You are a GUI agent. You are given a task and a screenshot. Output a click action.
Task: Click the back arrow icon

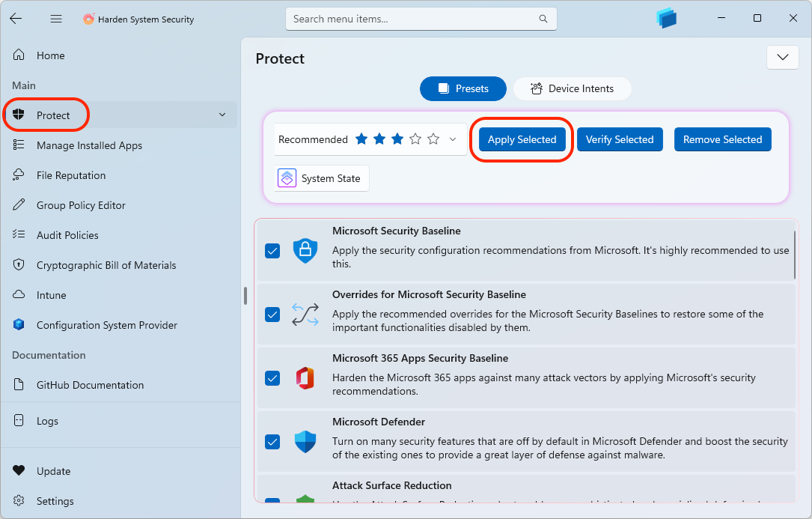tap(16, 19)
